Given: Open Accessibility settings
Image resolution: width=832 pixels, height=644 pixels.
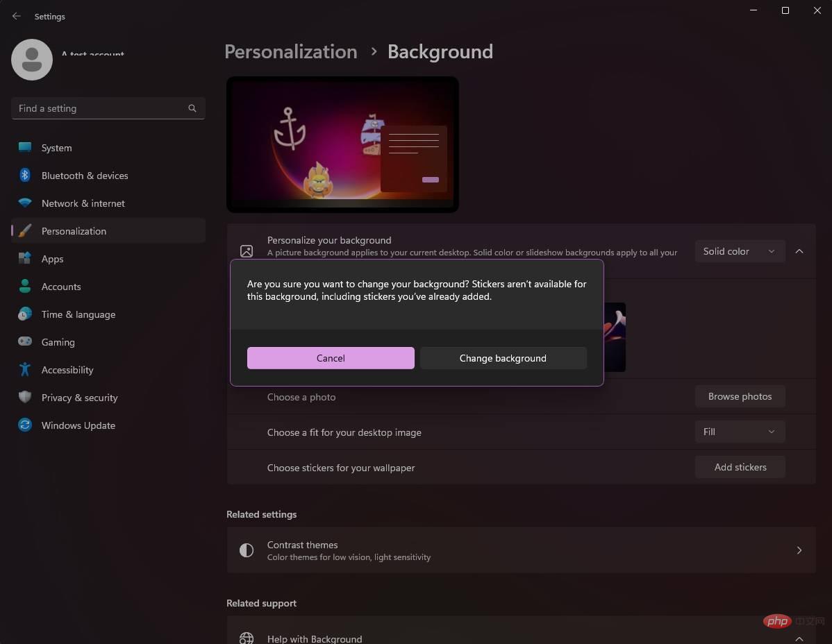Looking at the screenshot, I should coord(108,369).
